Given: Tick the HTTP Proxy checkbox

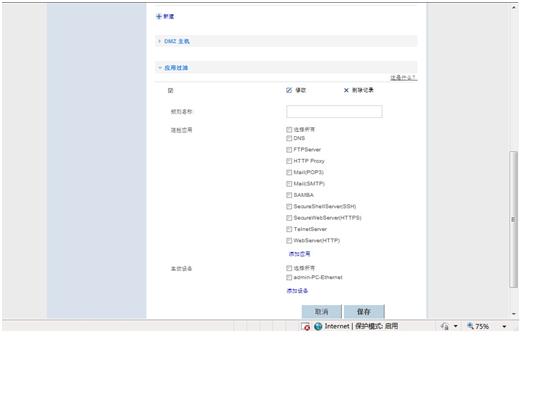Looking at the screenshot, I should coord(289,161).
